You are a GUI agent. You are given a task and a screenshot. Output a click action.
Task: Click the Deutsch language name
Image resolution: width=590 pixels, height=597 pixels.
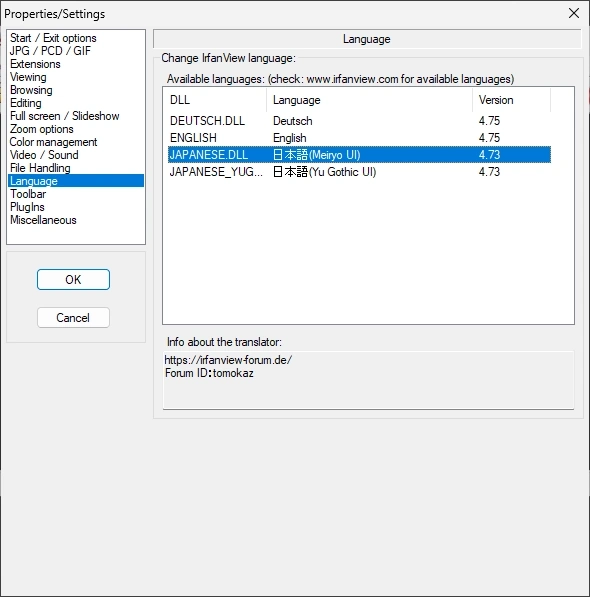[x=292, y=121]
